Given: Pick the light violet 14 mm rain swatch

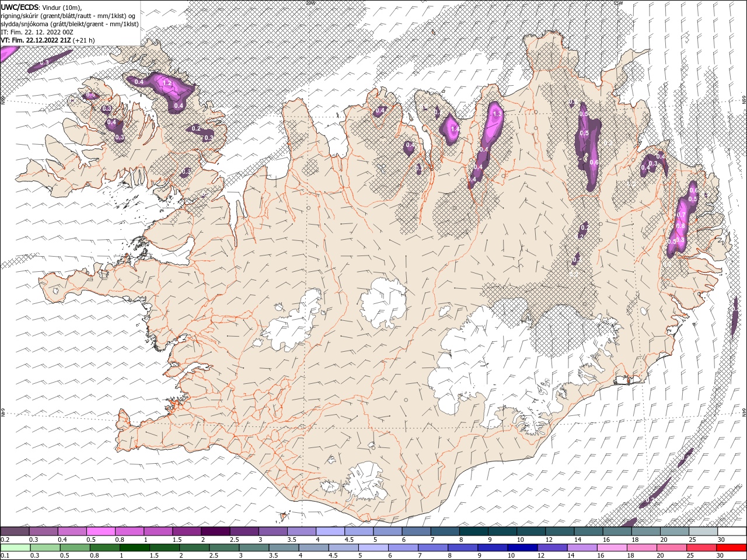Looking at the screenshot, I should (x=581, y=548).
